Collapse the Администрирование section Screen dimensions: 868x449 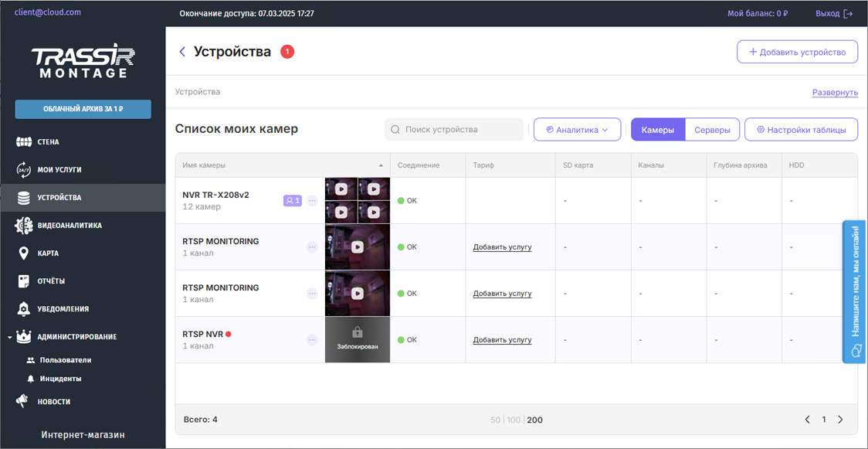coord(8,337)
